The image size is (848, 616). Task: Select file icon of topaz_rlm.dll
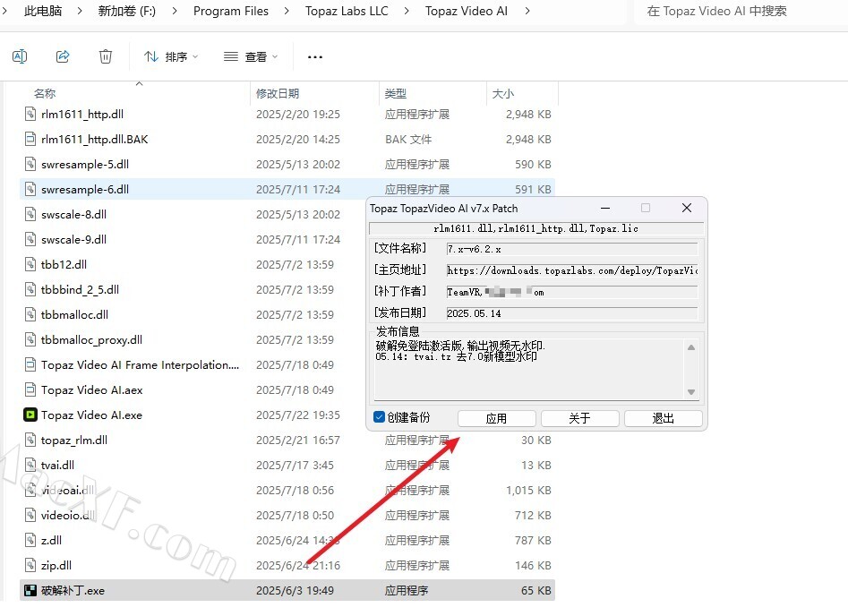point(30,441)
